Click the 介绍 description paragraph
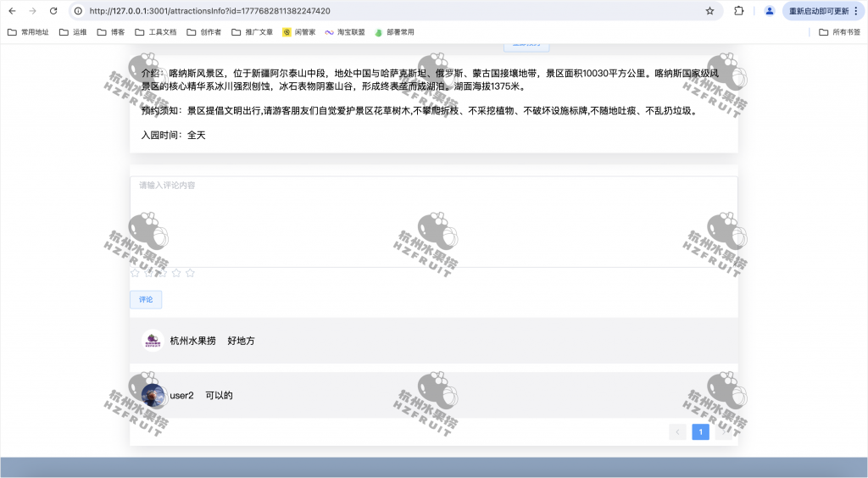Image resolution: width=868 pixels, height=478 pixels. tap(430, 80)
